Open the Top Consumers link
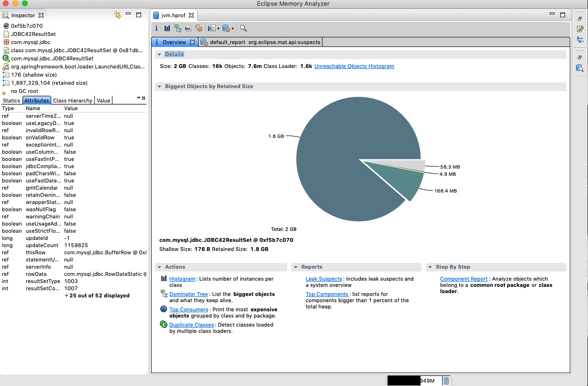This screenshot has height=386, width=588. pyautogui.click(x=189, y=309)
